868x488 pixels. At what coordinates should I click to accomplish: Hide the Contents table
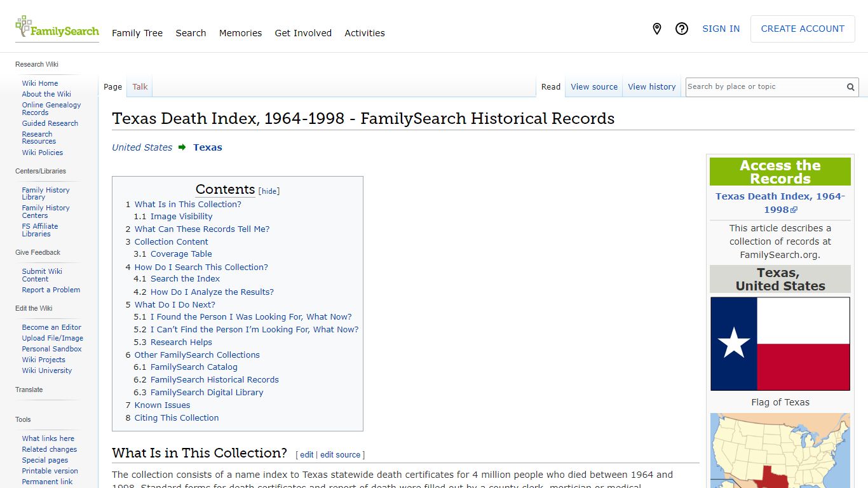pos(269,191)
